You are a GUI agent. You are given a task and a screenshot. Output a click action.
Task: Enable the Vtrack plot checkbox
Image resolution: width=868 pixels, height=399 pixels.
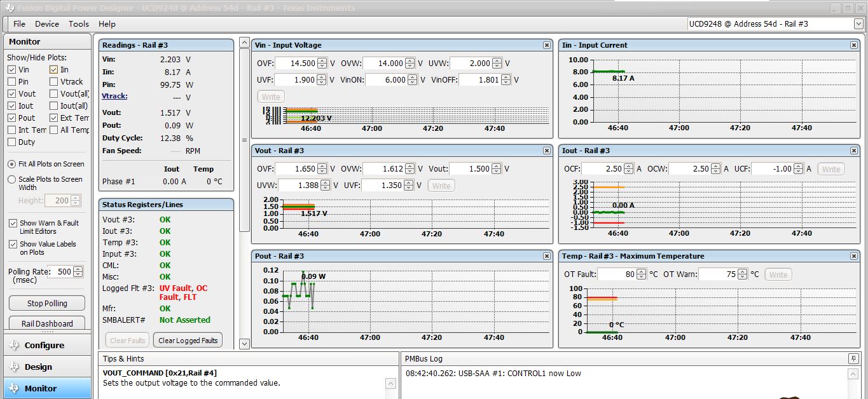pyautogui.click(x=54, y=82)
